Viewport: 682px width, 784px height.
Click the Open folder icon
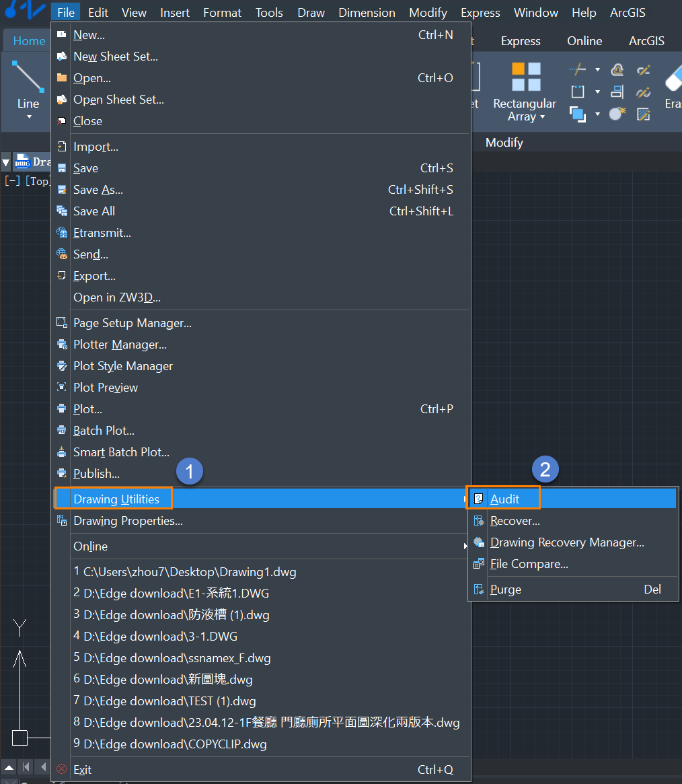pyautogui.click(x=61, y=77)
